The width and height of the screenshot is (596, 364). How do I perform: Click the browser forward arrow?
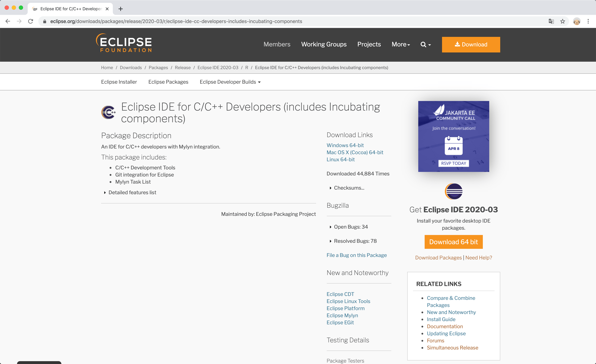click(x=19, y=21)
